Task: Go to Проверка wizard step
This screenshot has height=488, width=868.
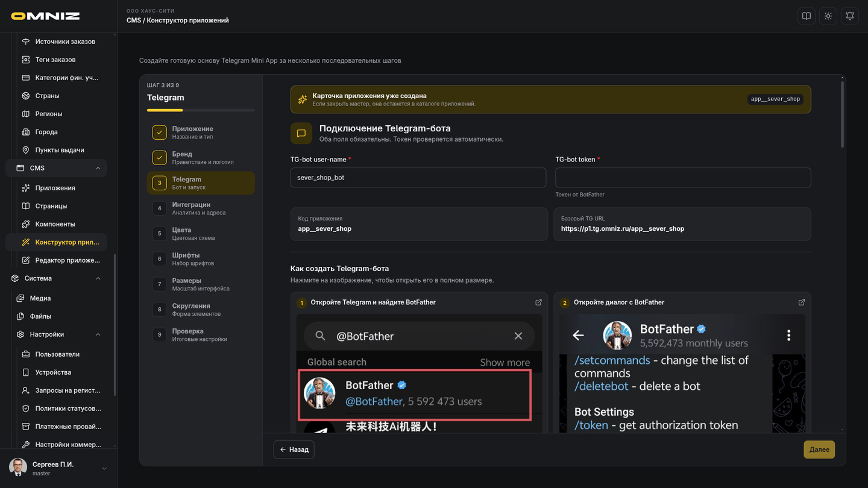Action: point(201,335)
